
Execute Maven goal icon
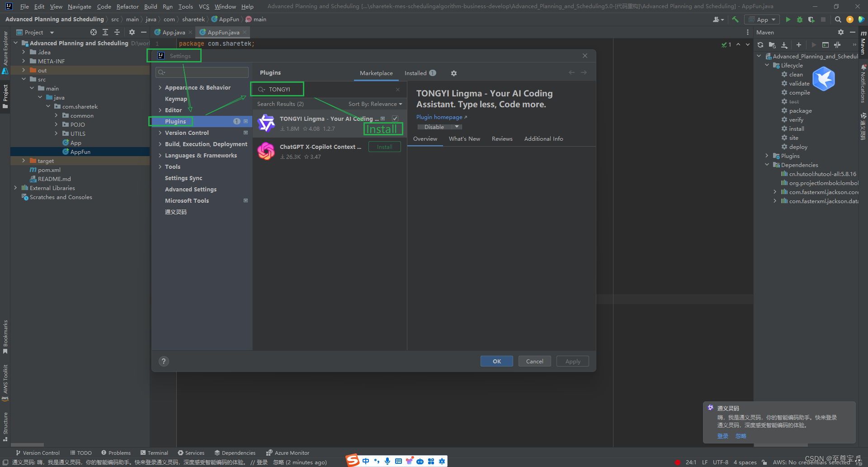(x=826, y=45)
